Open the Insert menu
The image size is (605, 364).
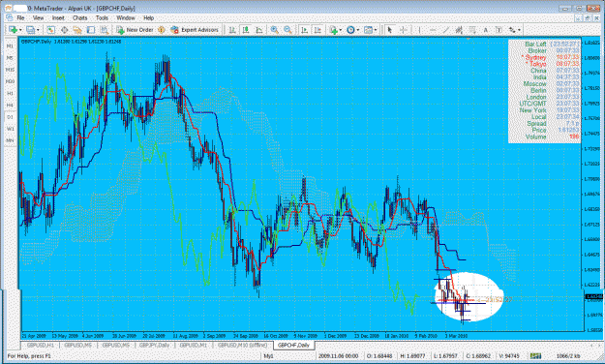(x=58, y=17)
